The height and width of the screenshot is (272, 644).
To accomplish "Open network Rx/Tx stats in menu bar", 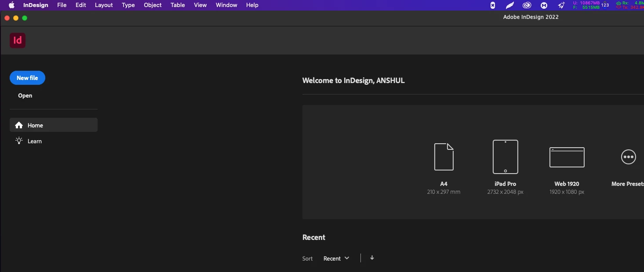I will click(x=630, y=5).
